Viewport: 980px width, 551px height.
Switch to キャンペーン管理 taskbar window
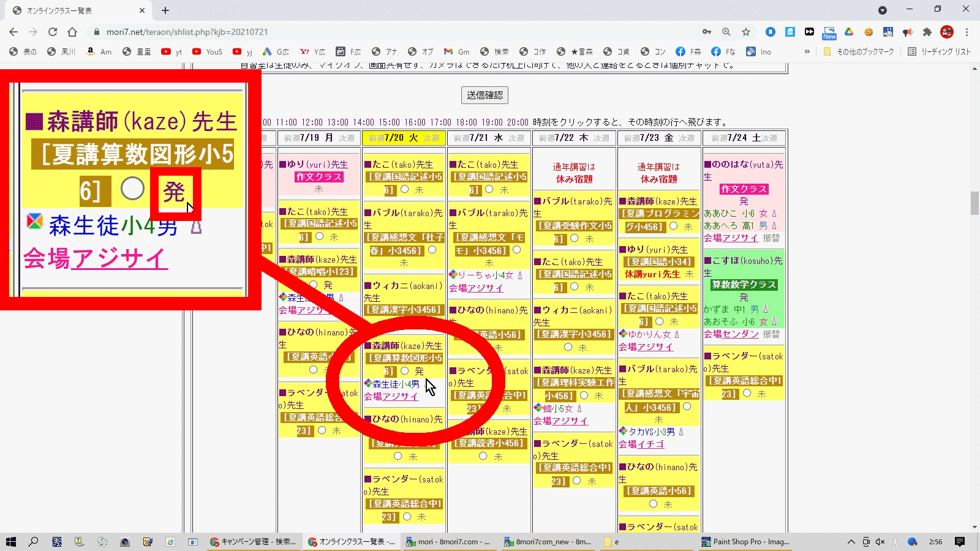(x=254, y=541)
